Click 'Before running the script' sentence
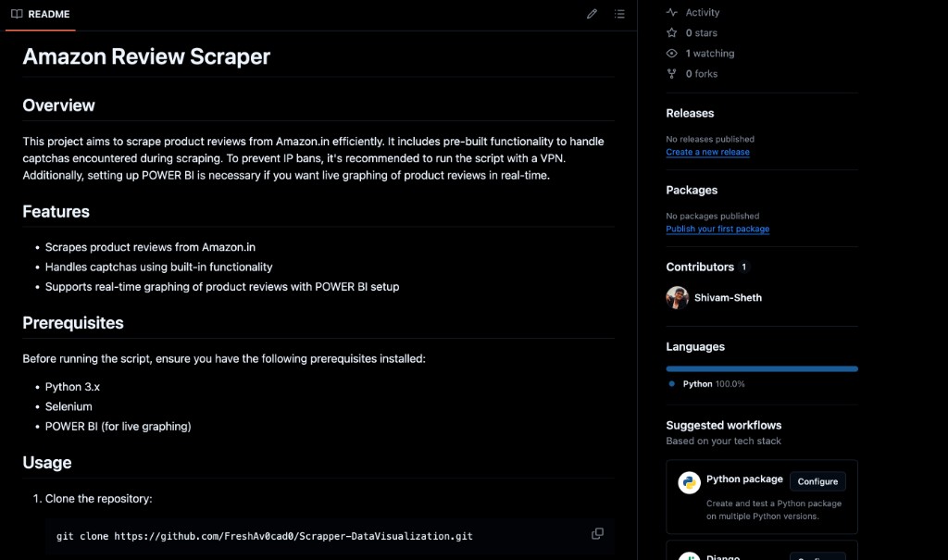Image resolution: width=948 pixels, height=560 pixels. tap(224, 358)
